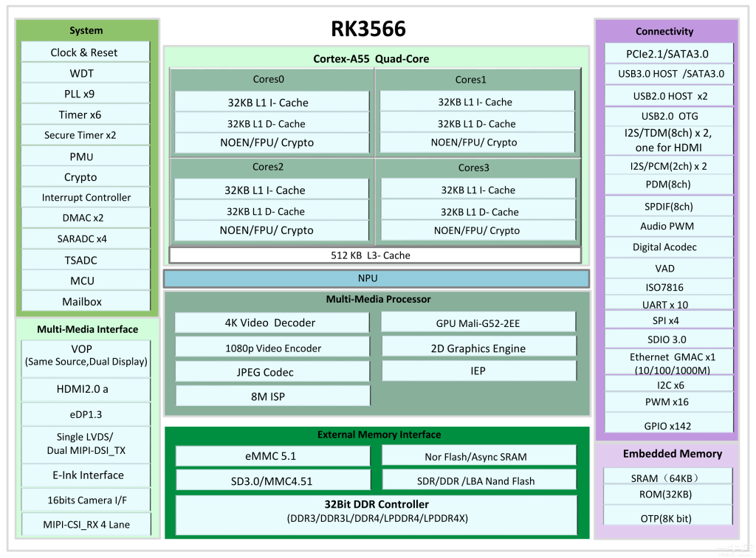Select the eDP1.3 block
Screen dimensions: 756x558
click(86, 414)
